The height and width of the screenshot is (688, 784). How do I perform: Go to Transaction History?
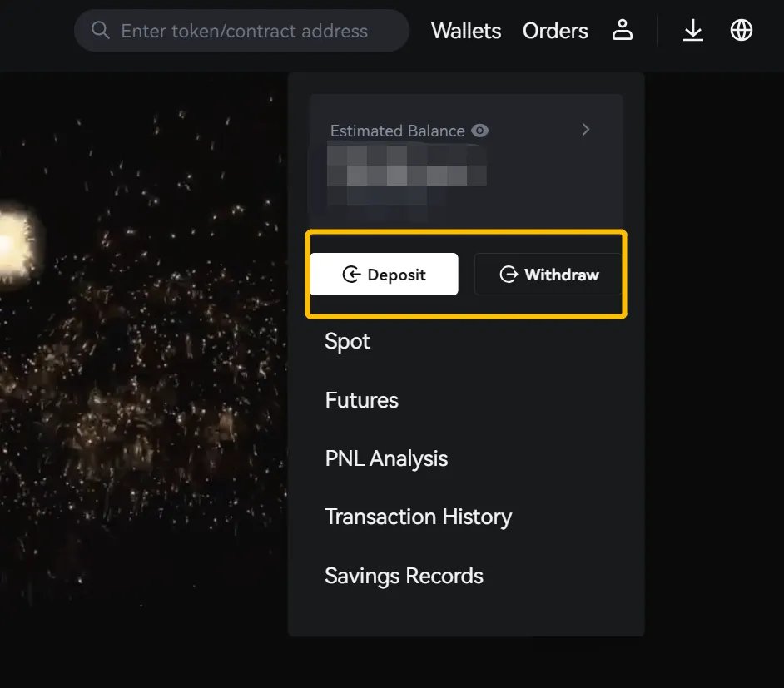pos(418,517)
